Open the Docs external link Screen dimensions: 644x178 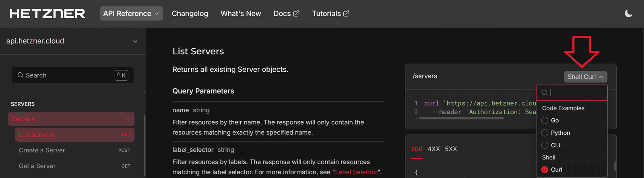[286, 13]
